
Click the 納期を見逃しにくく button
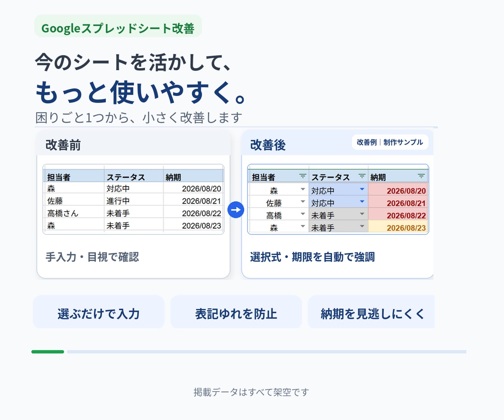click(x=371, y=312)
